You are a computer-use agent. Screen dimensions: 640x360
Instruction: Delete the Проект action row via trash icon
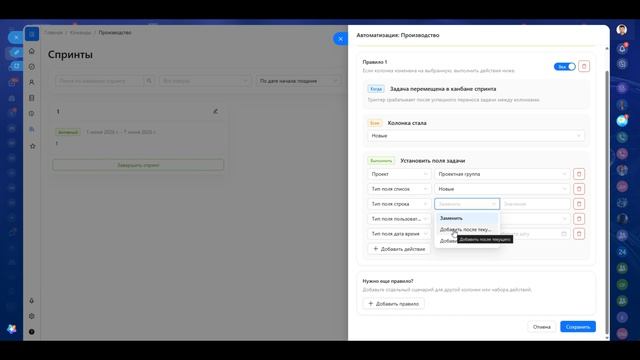(x=579, y=174)
